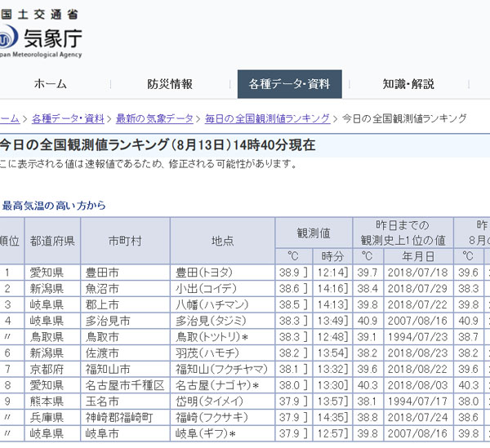Follow the 最新の気象データ breadcrumb link
Screen dimensions: 490x448
coord(154,118)
